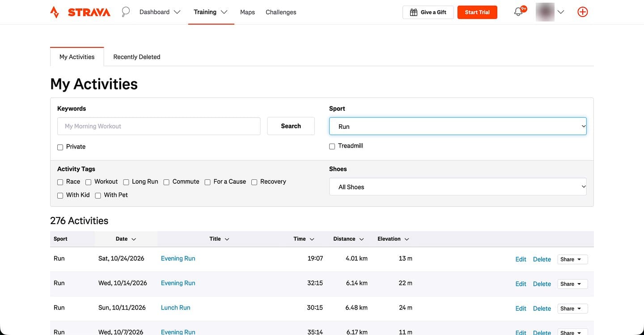Open the Training menu
Viewport: 644px width, 335px height.
(211, 12)
